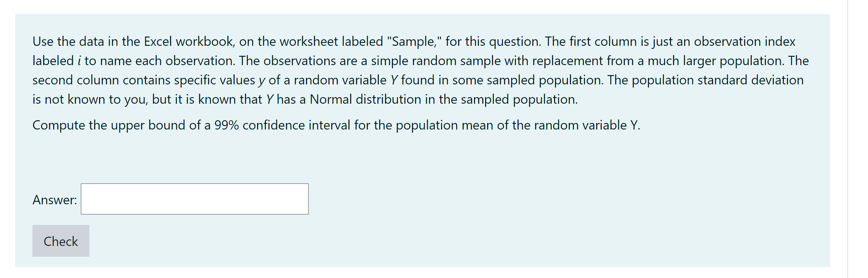The image size is (868, 278).
Task: Place cursor in the empty answer box
Action: click(x=194, y=199)
